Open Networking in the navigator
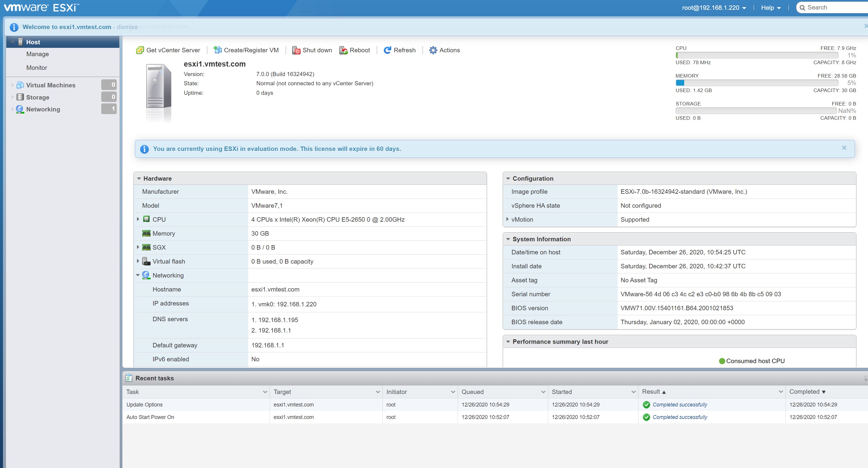This screenshot has height=468, width=868. click(x=43, y=109)
